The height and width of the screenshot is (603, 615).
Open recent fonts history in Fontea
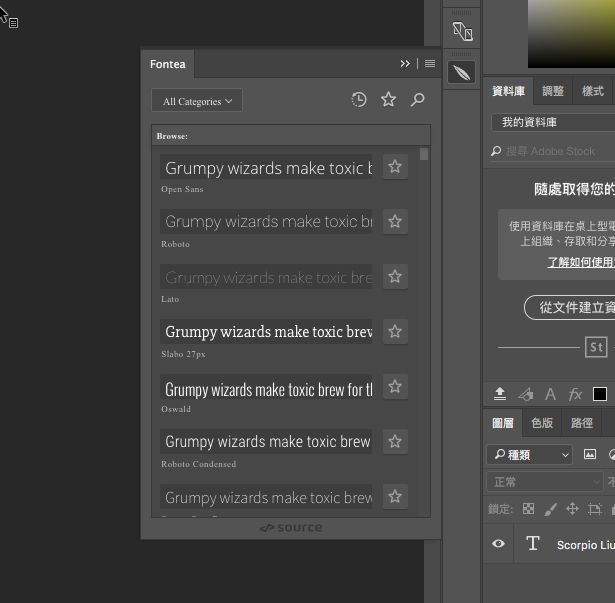pyautogui.click(x=359, y=100)
